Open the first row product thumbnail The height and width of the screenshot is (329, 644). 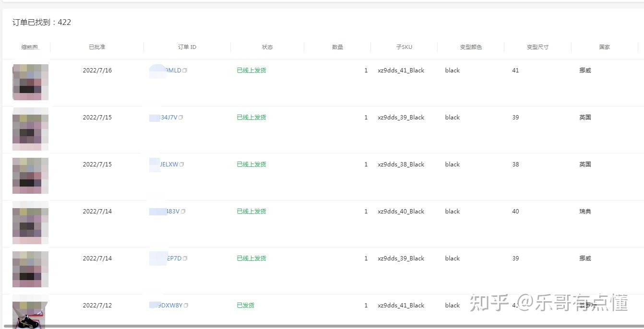(x=30, y=82)
